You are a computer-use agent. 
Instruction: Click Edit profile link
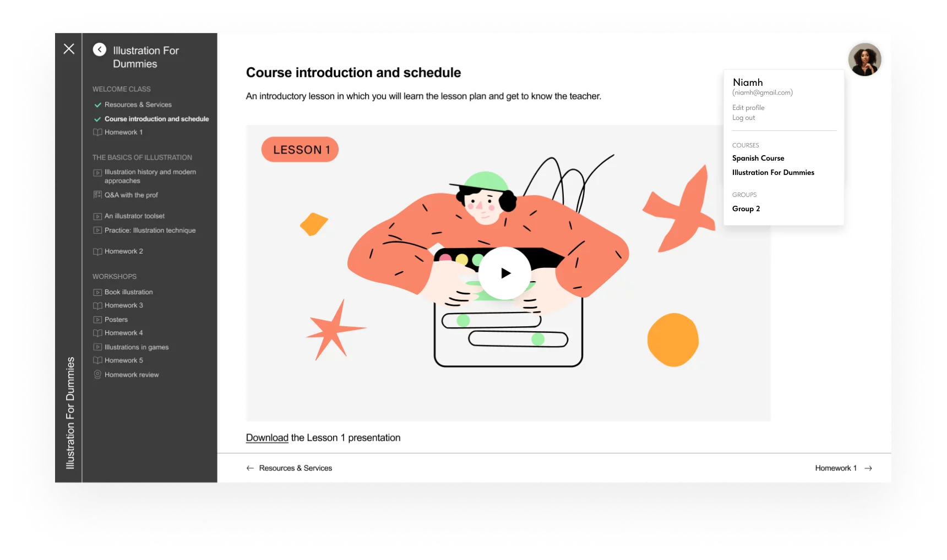pyautogui.click(x=748, y=108)
